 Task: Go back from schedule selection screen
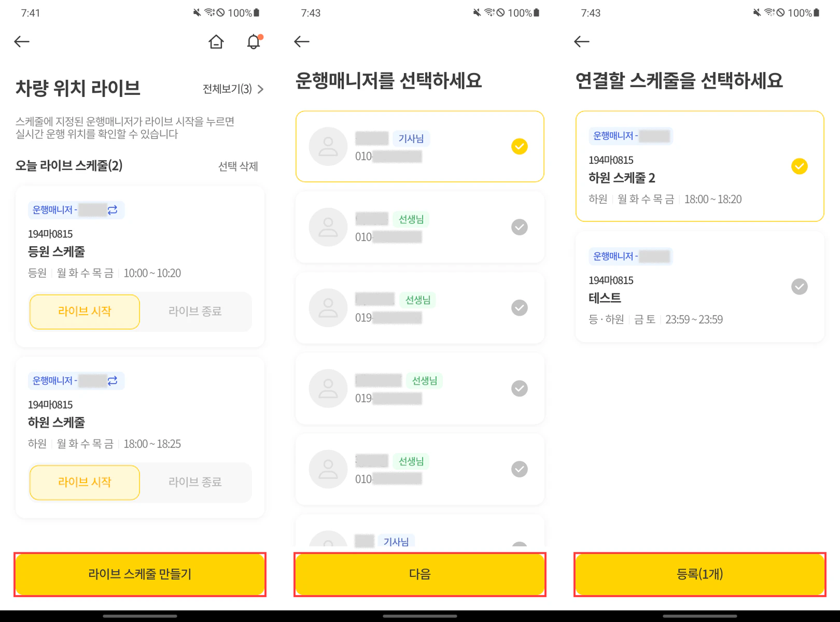tap(582, 42)
